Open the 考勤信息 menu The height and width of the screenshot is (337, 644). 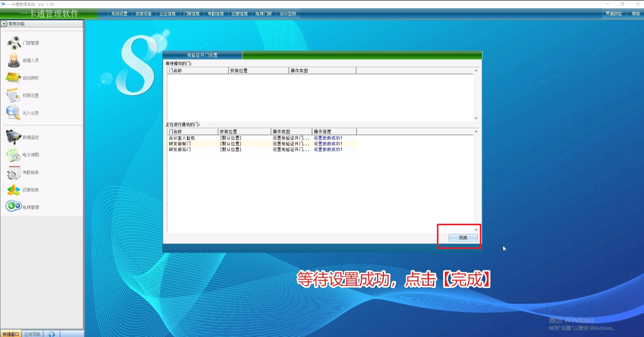coord(216,14)
